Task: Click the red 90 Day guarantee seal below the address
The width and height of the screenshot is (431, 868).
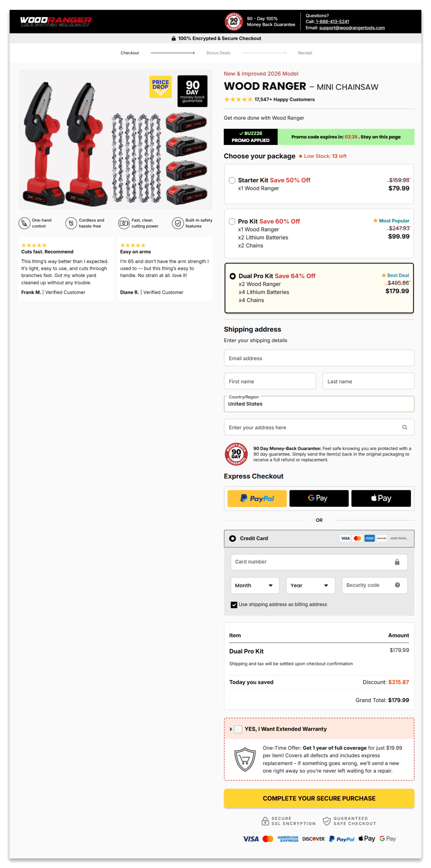Action: coord(236,454)
